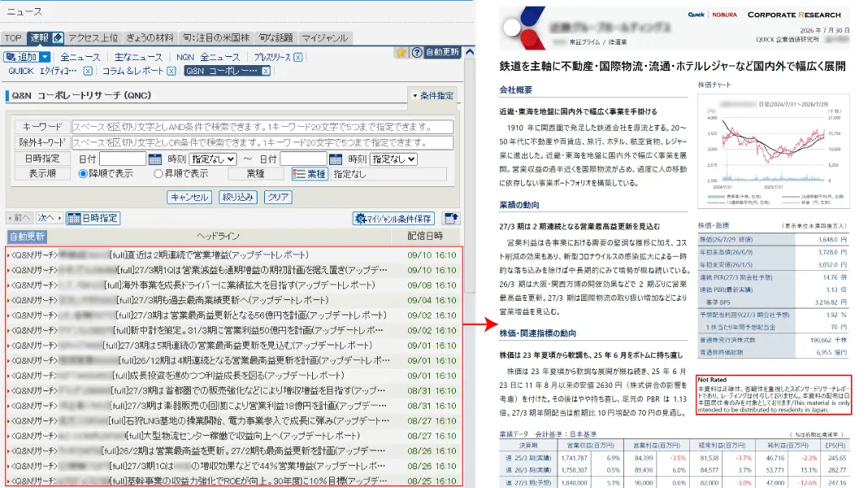This screenshot has width=868, height=488.
Task: Open the 旬な話題 tab
Action: [276, 37]
